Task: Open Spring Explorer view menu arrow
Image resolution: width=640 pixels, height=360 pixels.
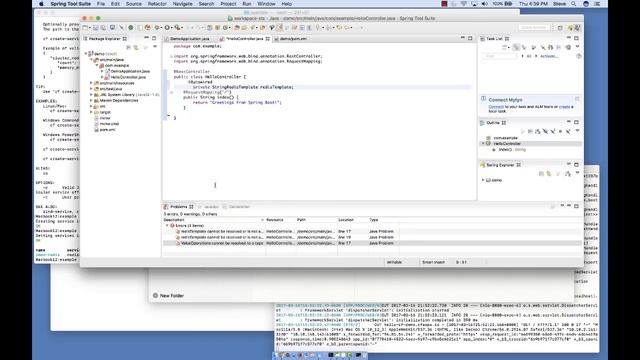Action: [578, 173]
